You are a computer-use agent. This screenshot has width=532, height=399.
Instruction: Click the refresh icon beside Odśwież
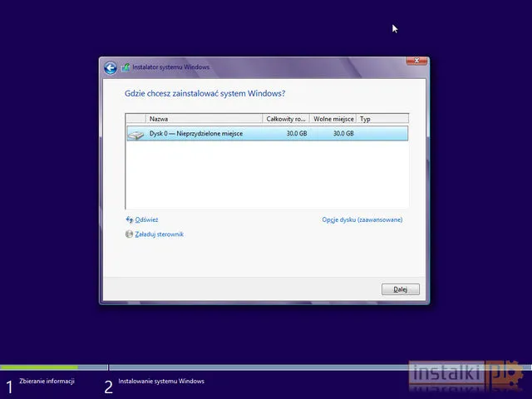coord(129,219)
